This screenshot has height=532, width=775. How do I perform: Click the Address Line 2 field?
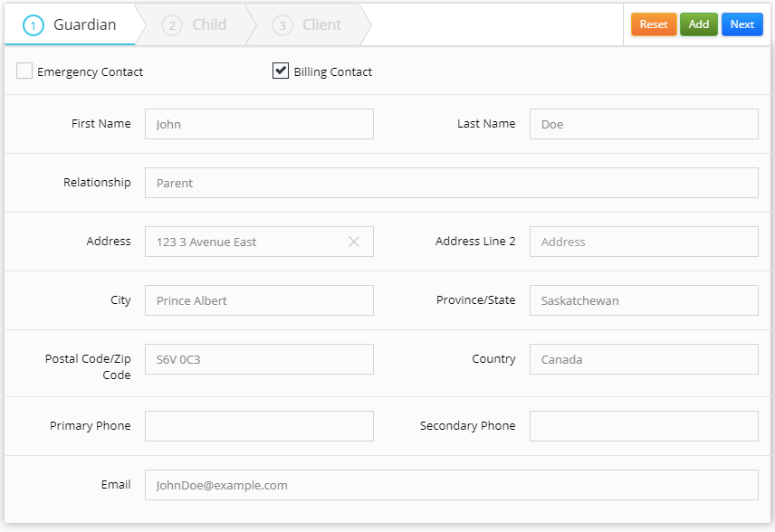pos(644,242)
